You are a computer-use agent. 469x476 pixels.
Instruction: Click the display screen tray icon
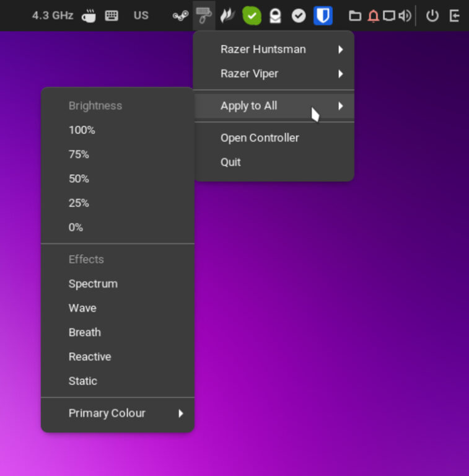[388, 15]
